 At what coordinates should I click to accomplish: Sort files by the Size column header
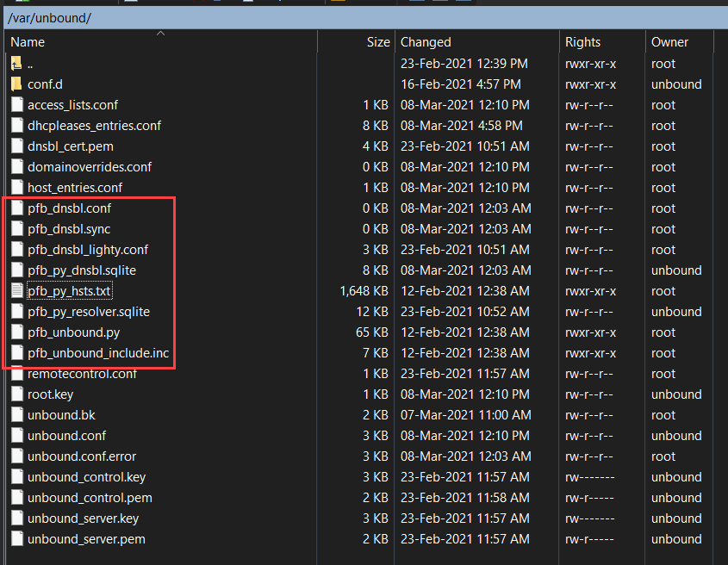(x=356, y=42)
